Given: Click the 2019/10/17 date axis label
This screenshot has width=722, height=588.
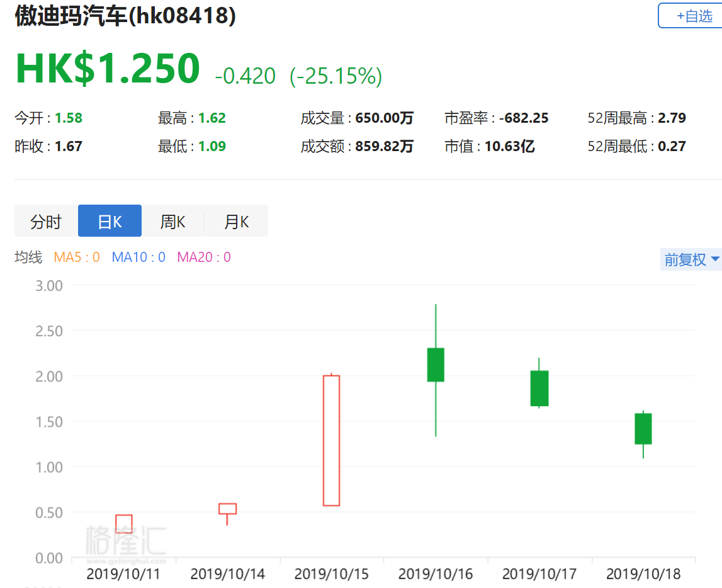Looking at the screenshot, I should point(539,574).
